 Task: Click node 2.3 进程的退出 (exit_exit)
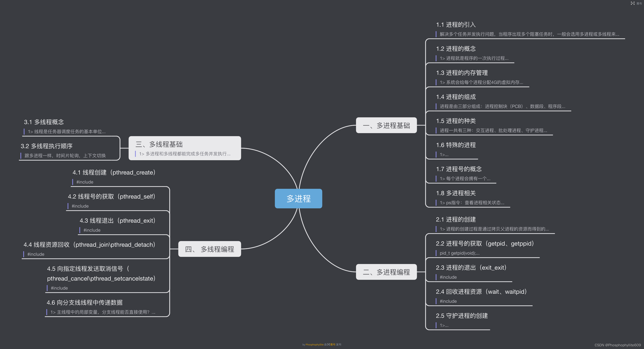click(471, 267)
